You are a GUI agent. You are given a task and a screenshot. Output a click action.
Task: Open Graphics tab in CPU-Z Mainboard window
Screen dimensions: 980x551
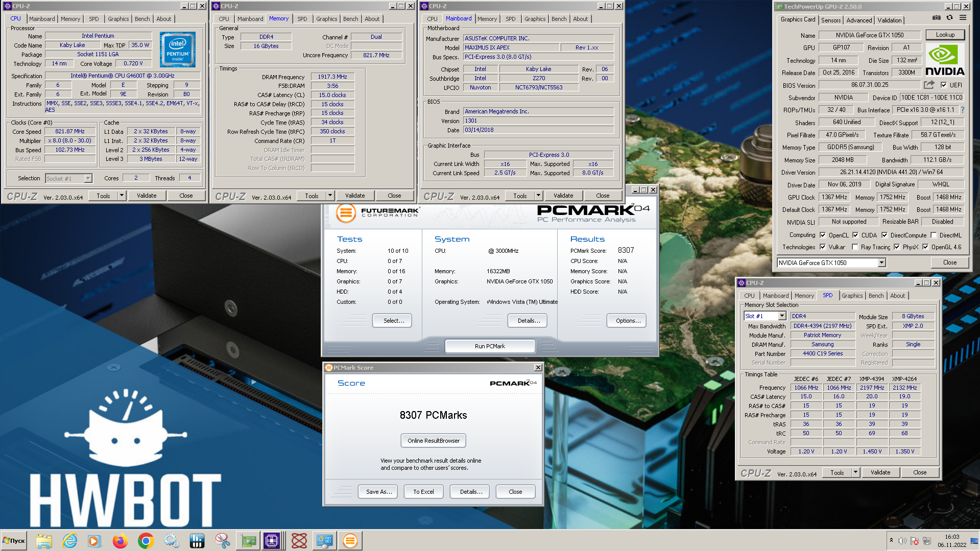[535, 19]
